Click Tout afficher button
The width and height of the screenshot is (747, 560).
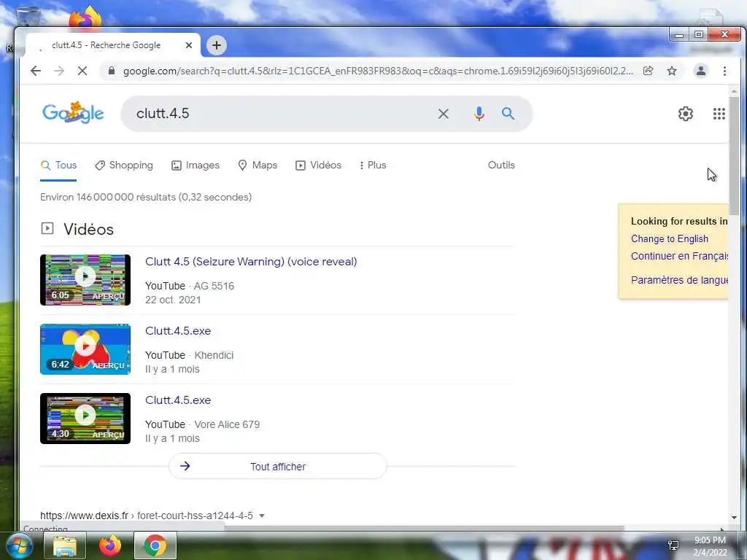pyautogui.click(x=278, y=466)
